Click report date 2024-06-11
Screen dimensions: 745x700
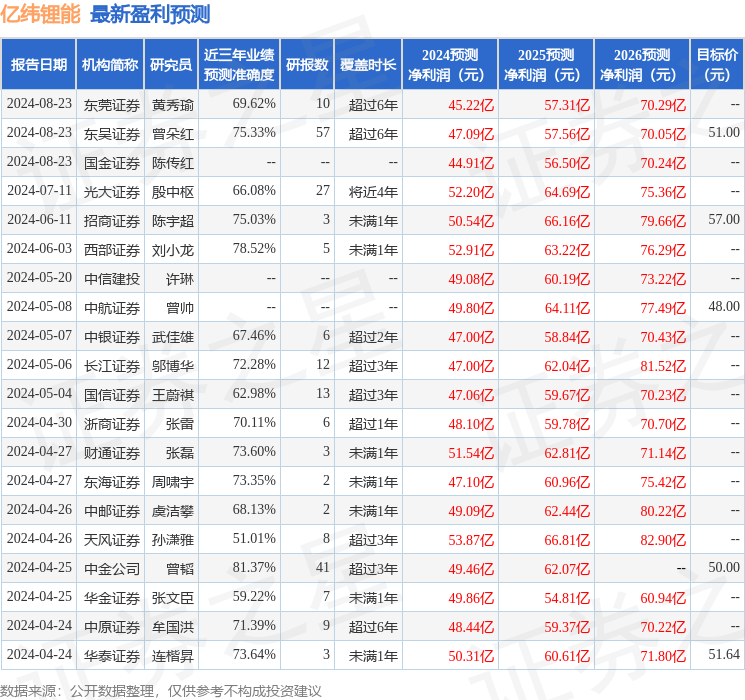click(x=39, y=219)
